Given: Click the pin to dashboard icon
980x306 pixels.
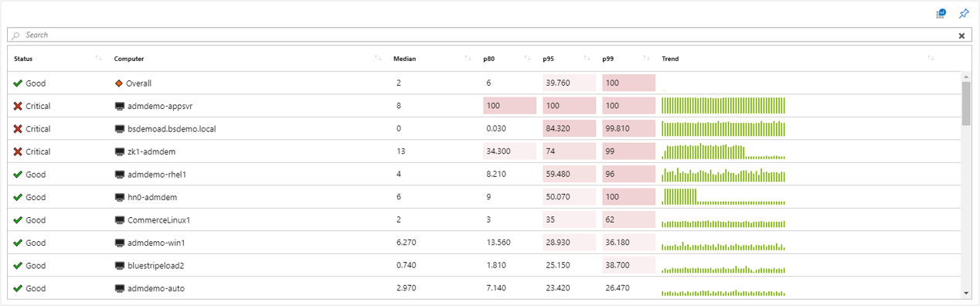Looking at the screenshot, I should [x=963, y=13].
